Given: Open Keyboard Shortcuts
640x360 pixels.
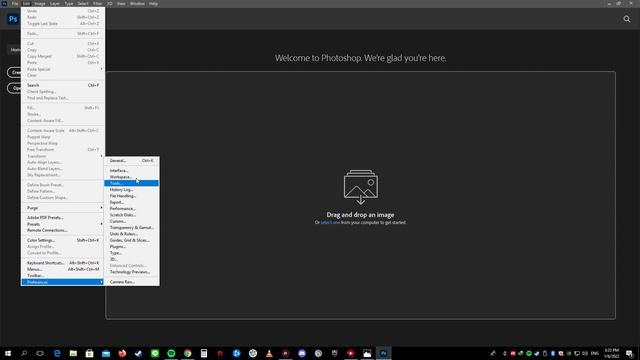Looking at the screenshot, I should [63, 263].
